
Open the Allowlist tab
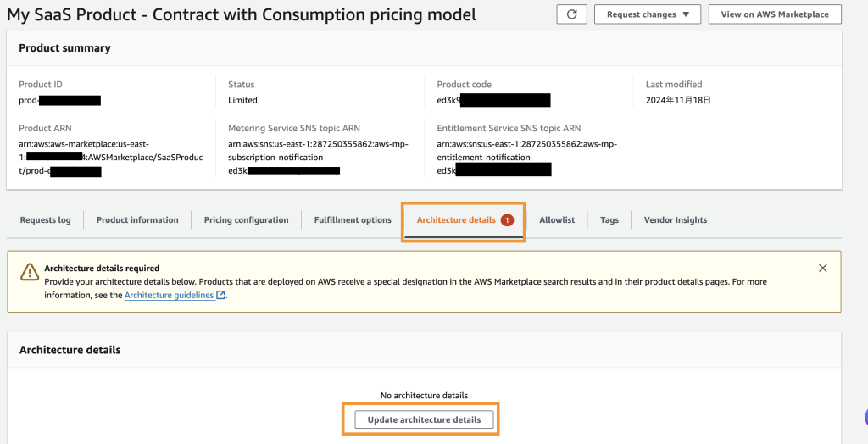pyautogui.click(x=557, y=220)
